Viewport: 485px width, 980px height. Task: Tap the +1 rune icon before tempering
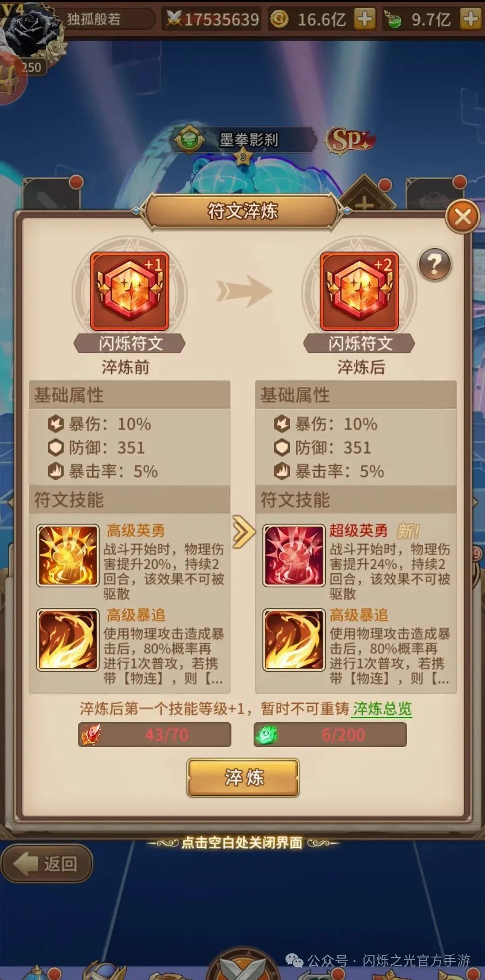click(x=130, y=292)
